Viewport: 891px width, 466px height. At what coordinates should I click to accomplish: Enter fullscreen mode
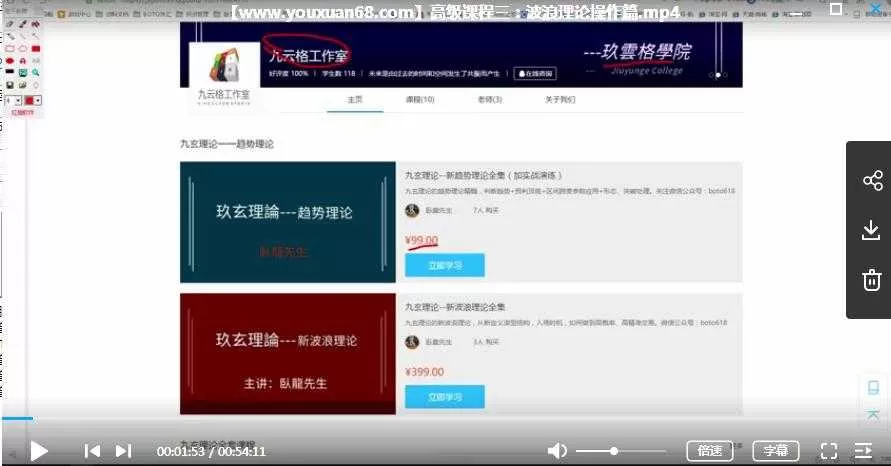[x=829, y=451]
